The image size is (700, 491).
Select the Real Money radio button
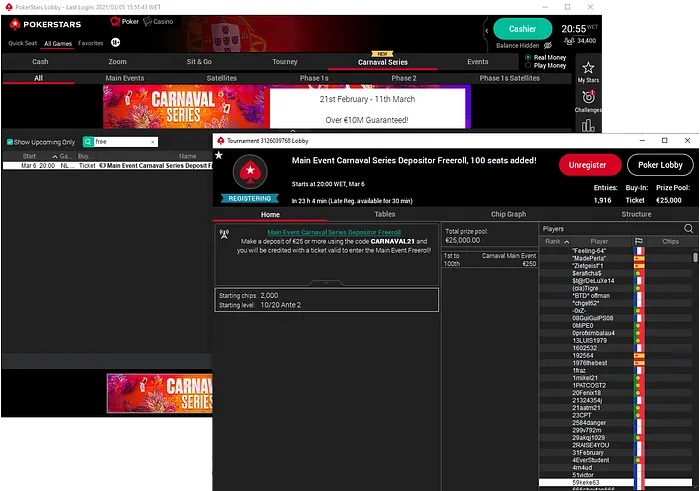click(528, 57)
